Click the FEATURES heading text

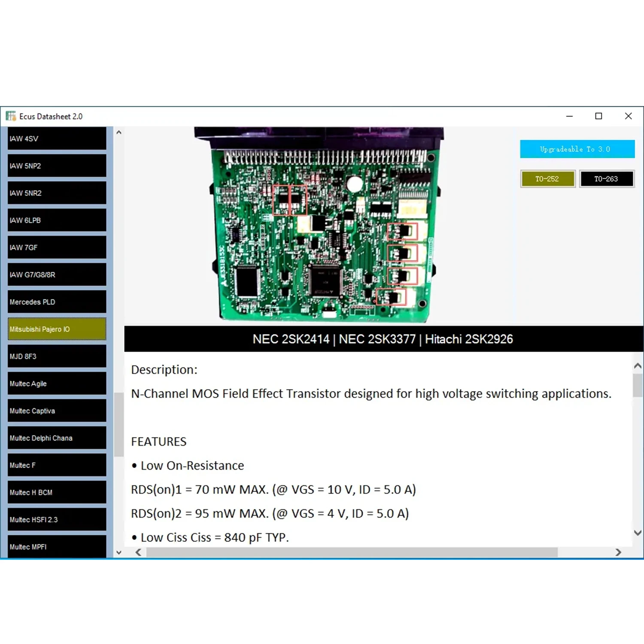coord(159,442)
